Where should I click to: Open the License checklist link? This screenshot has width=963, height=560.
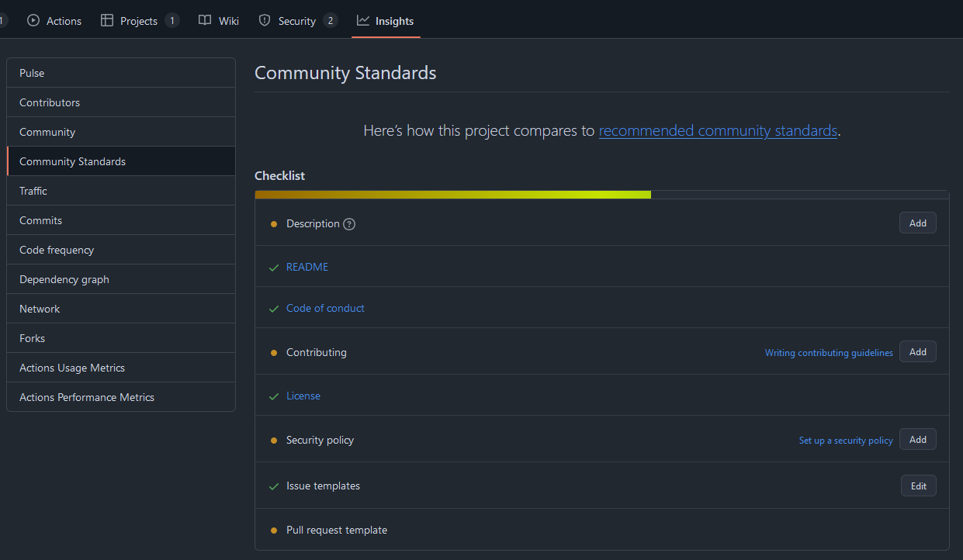click(x=303, y=396)
